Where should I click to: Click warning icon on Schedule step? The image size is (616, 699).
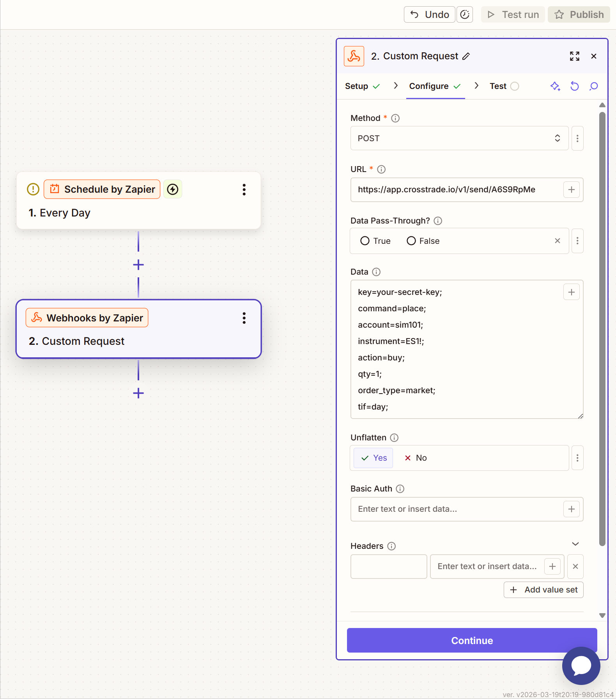coord(33,189)
